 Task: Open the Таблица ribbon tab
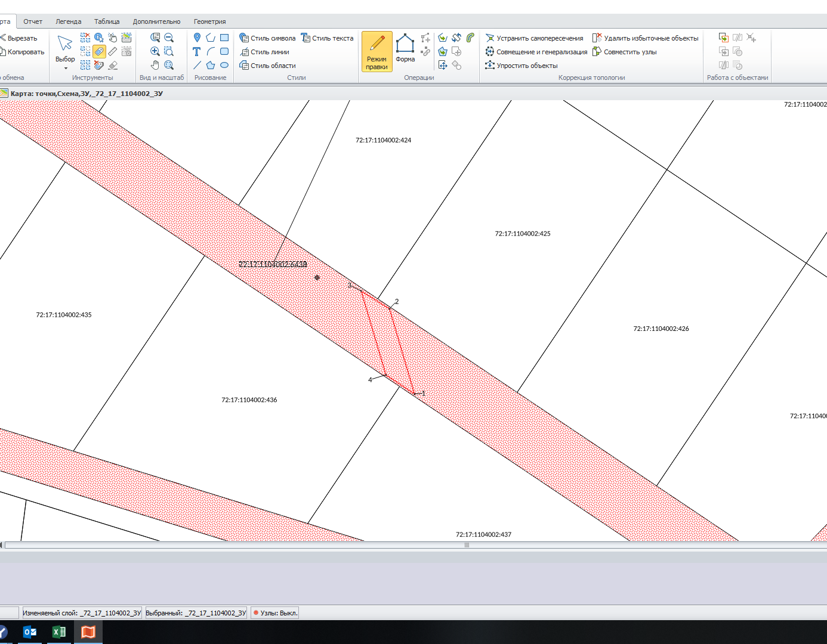[107, 21]
